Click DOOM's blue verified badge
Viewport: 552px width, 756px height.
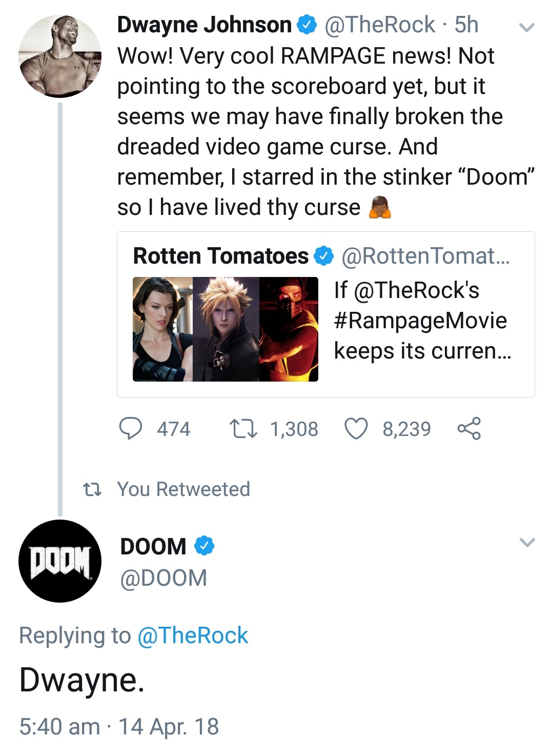click(x=204, y=546)
